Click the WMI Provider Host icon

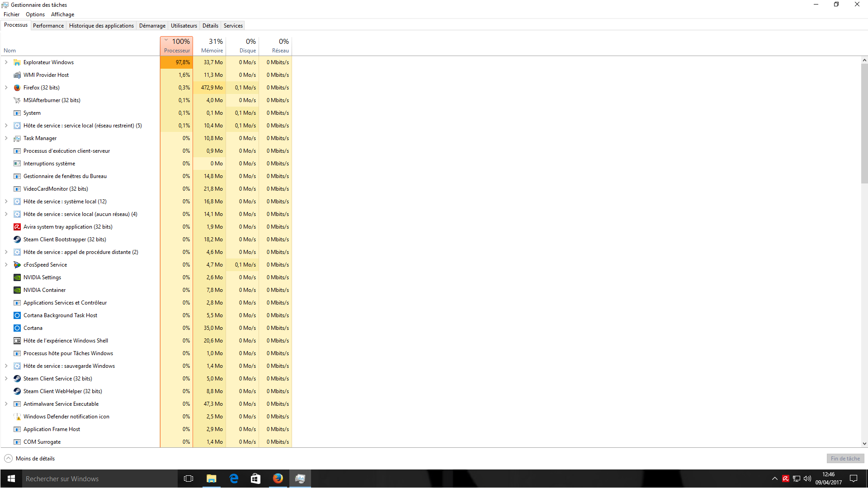click(17, 75)
